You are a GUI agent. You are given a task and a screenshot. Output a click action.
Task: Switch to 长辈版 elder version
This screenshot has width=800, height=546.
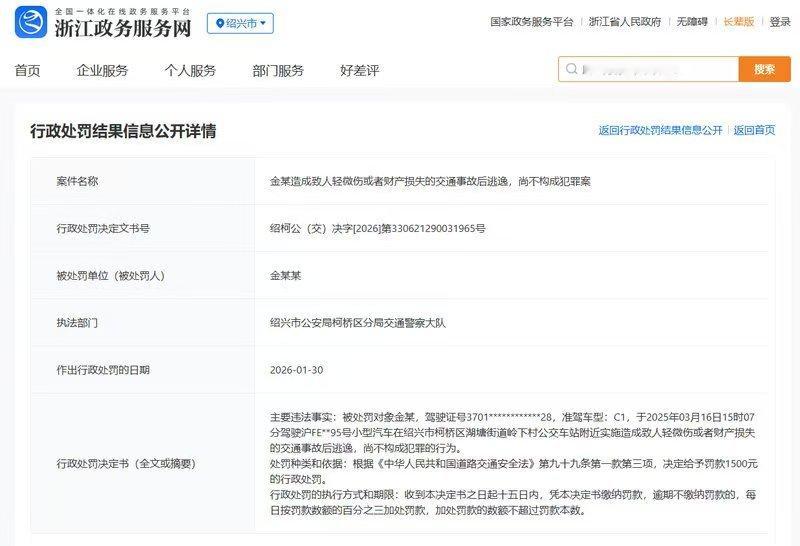click(738, 22)
